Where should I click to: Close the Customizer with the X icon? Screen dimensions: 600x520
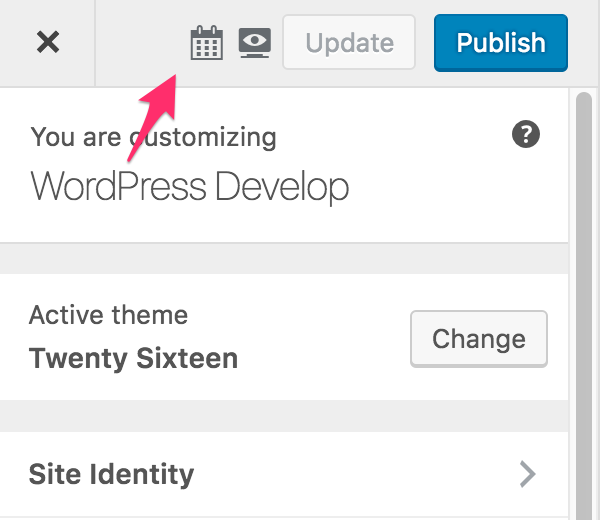47,42
